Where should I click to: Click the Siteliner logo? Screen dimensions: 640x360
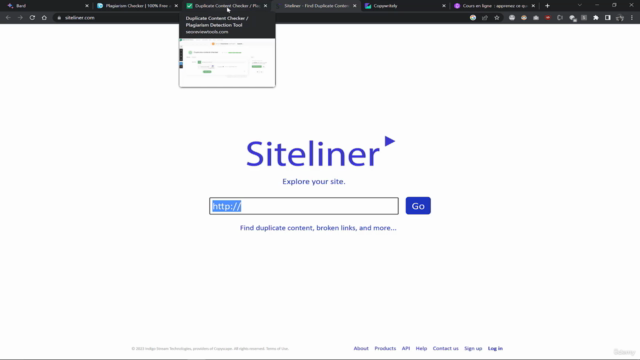[x=320, y=152]
